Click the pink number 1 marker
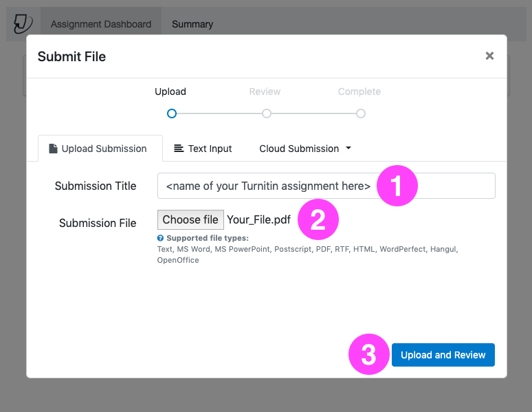 (x=398, y=186)
